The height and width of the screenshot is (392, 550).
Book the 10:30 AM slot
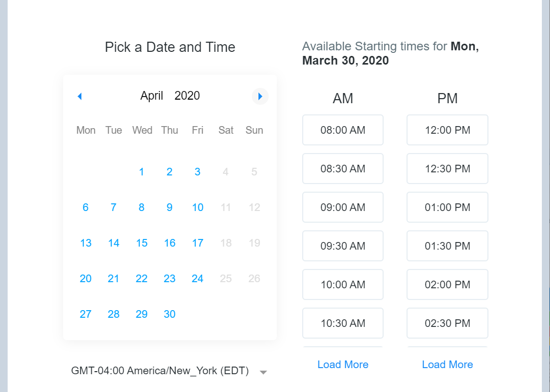(342, 323)
